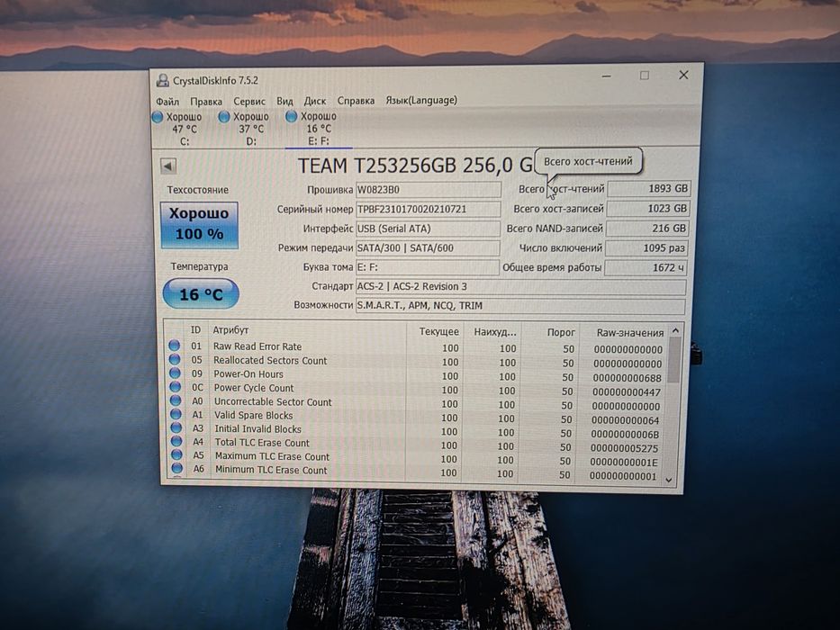
Task: Minimize the CrystalDiskInfo window
Action: pos(607,76)
